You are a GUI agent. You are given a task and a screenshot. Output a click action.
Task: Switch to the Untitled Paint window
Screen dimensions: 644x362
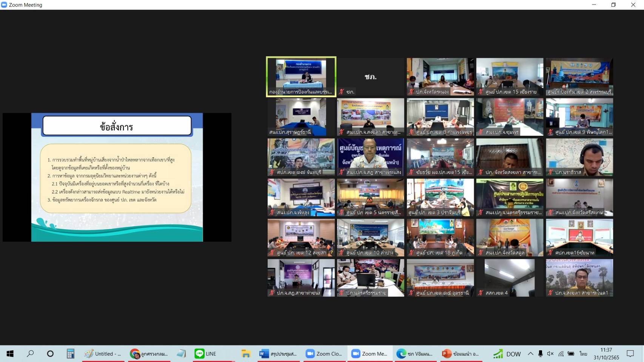point(103,354)
